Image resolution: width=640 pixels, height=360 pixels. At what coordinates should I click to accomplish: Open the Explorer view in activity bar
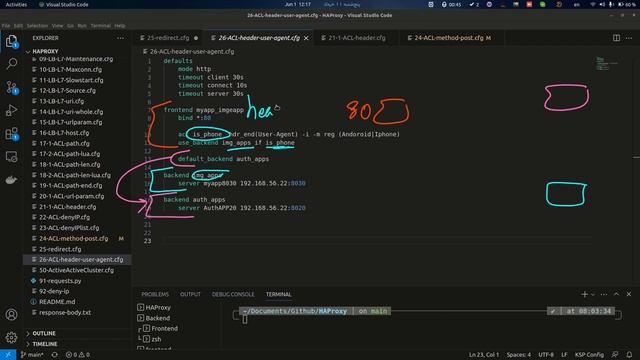(11, 41)
